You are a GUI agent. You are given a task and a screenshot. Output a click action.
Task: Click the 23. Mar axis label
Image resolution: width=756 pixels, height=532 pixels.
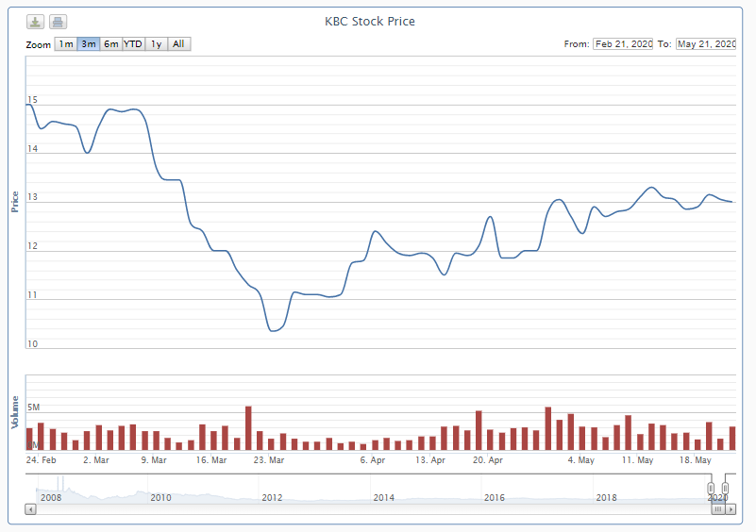pyautogui.click(x=269, y=460)
